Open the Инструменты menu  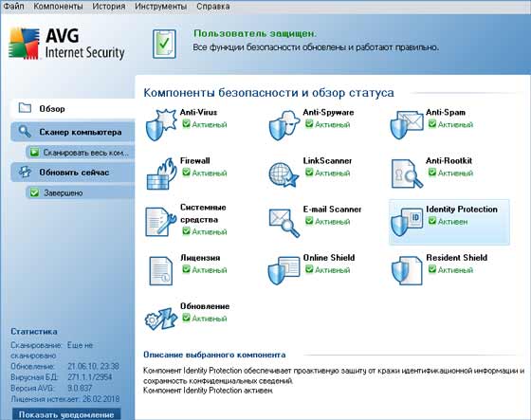click(161, 6)
